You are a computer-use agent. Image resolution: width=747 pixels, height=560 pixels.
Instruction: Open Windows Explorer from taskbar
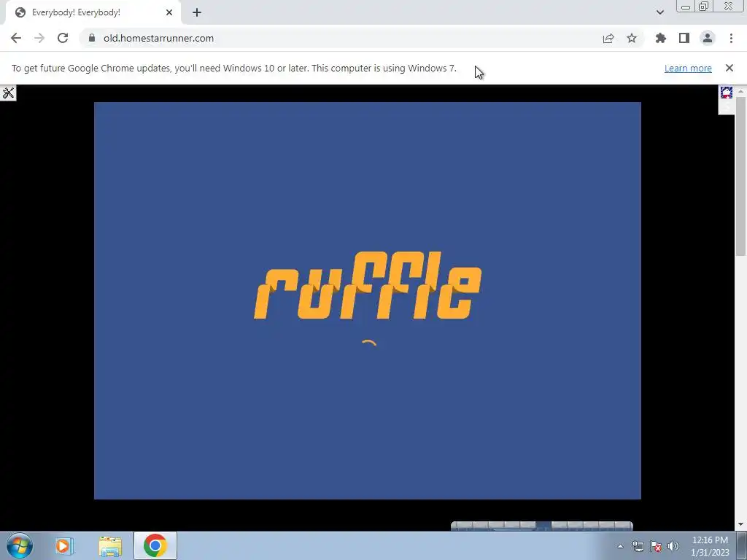point(110,545)
